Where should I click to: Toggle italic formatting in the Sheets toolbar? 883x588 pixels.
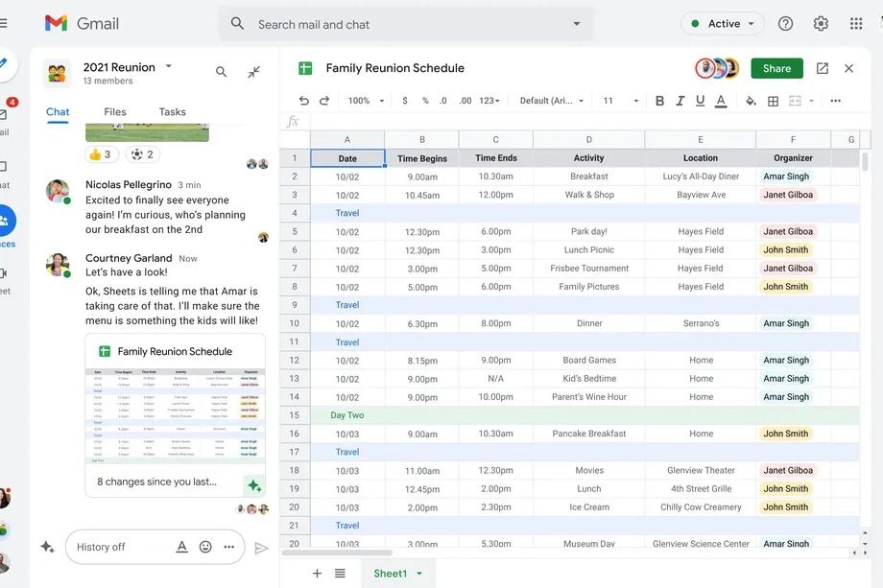(680, 100)
